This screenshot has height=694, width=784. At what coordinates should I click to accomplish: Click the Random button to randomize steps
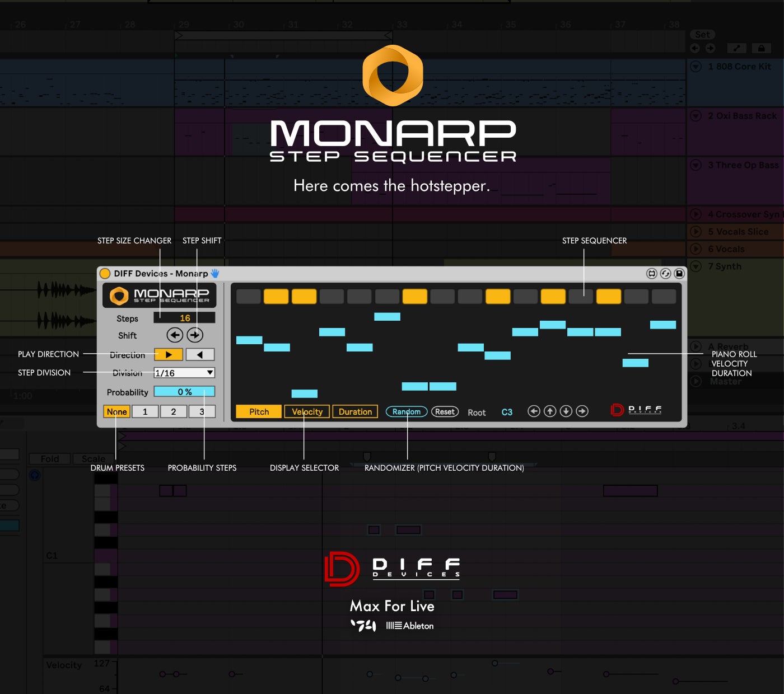click(406, 411)
